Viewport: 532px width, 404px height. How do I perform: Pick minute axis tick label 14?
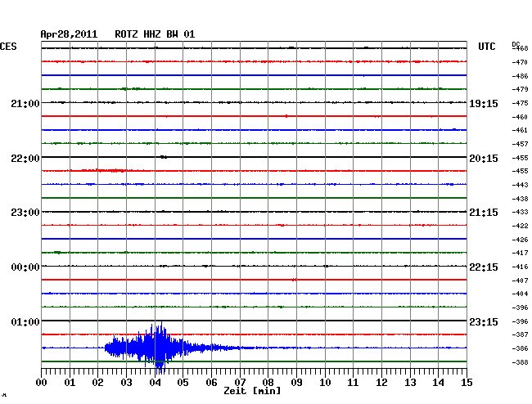coord(438,383)
